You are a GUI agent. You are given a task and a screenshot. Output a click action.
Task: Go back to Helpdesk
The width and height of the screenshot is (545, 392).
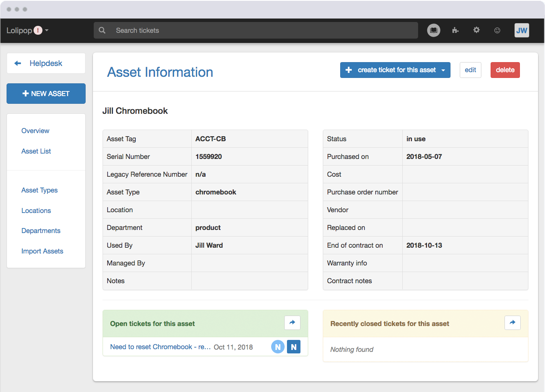[x=46, y=63]
